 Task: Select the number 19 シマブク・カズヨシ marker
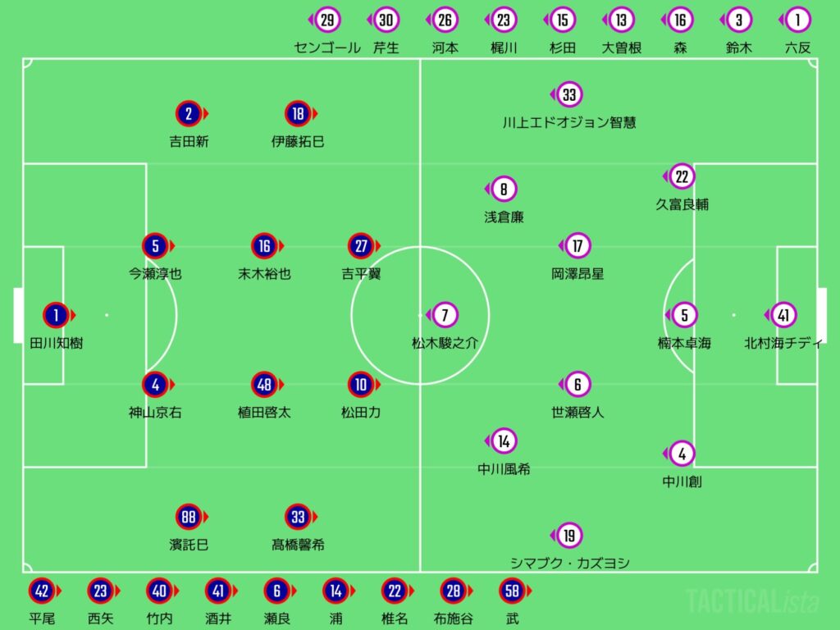click(x=569, y=536)
